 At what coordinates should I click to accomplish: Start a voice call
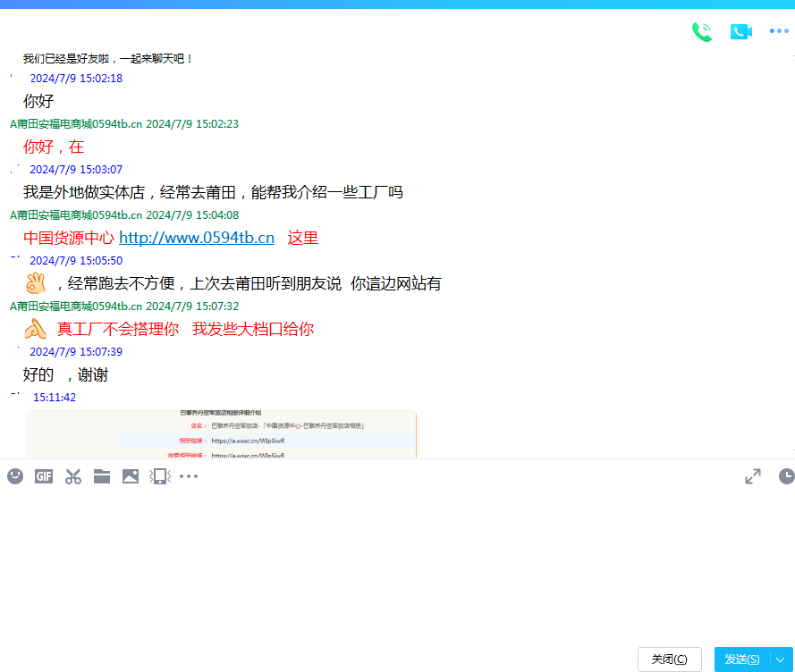702,32
